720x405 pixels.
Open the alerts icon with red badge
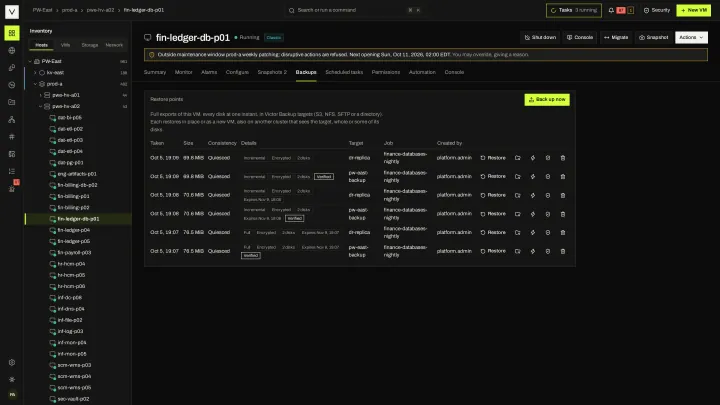pos(12,188)
